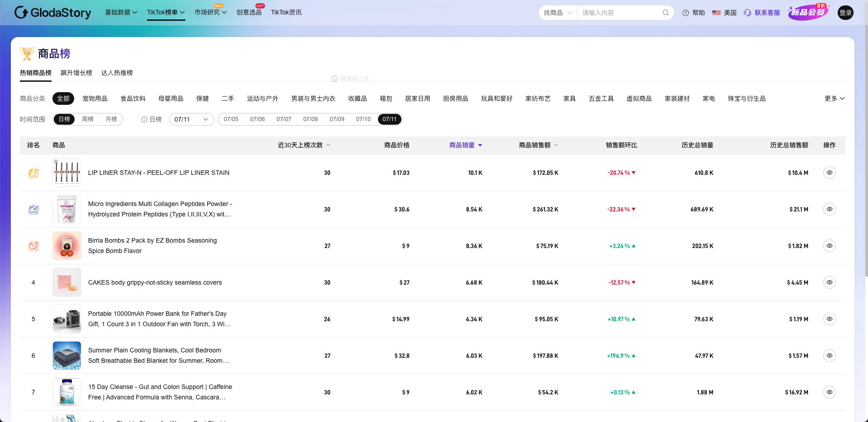868x422 pixels.
Task: Click the US flag region icon
Action: click(x=716, y=13)
